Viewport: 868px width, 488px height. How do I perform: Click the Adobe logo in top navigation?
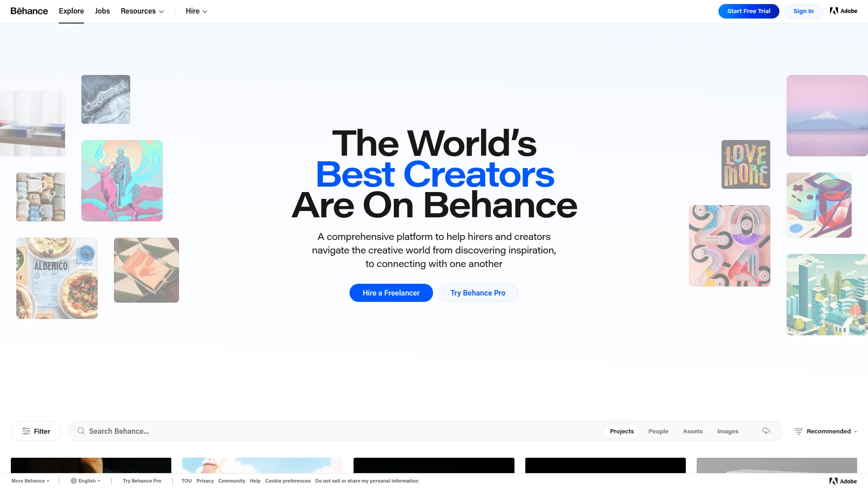843,11
